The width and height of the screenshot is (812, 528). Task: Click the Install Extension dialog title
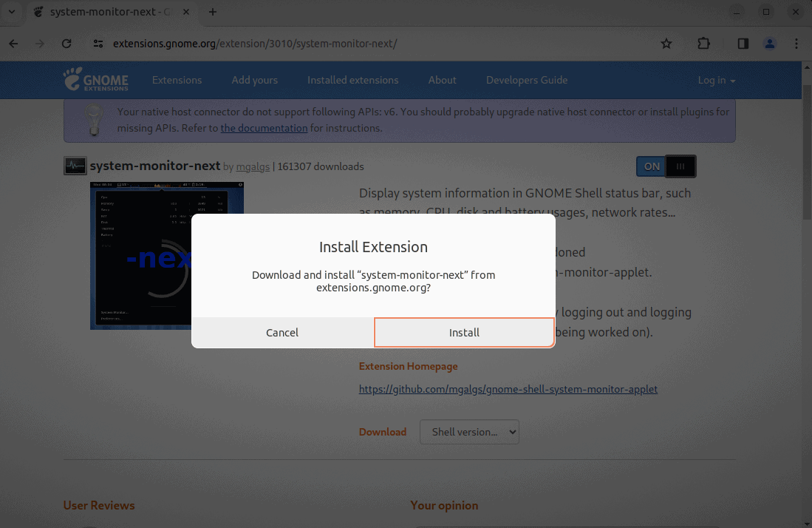coord(373,247)
